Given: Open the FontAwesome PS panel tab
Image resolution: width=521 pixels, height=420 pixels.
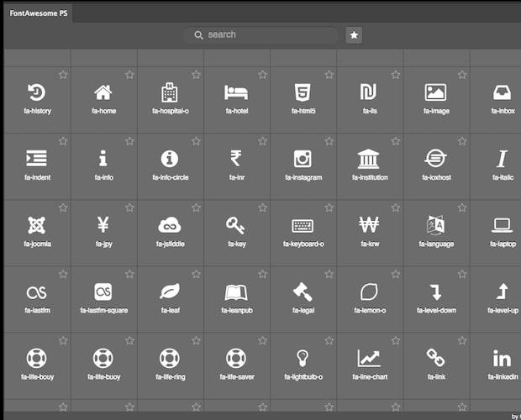Looking at the screenshot, I should tap(38, 13).
